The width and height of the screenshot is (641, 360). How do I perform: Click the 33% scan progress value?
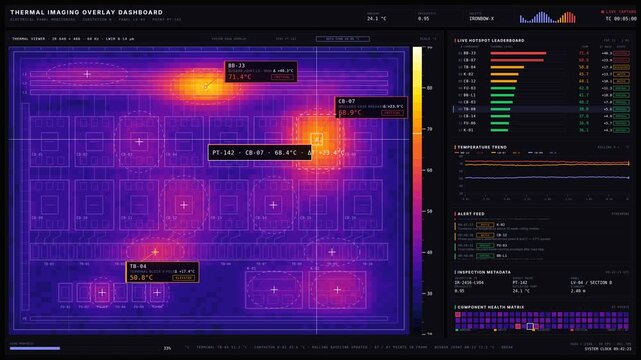[x=167, y=348]
